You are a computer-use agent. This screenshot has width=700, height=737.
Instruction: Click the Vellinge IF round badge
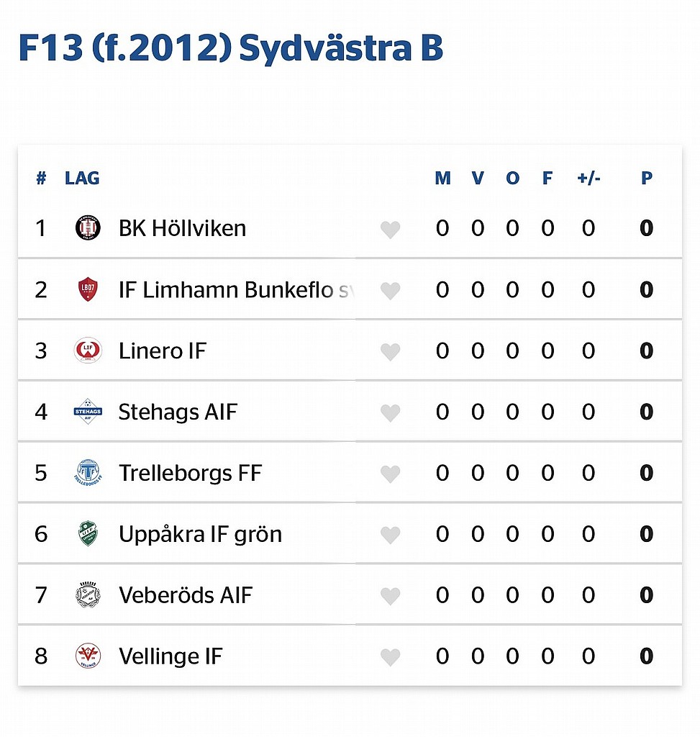click(88, 656)
